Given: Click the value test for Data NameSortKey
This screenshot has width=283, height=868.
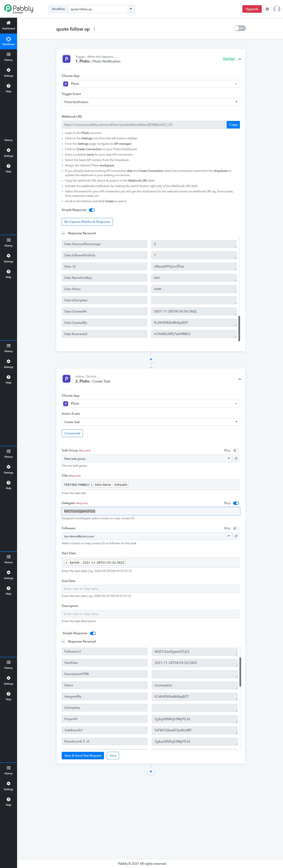Looking at the screenshot, I should coord(194,278).
